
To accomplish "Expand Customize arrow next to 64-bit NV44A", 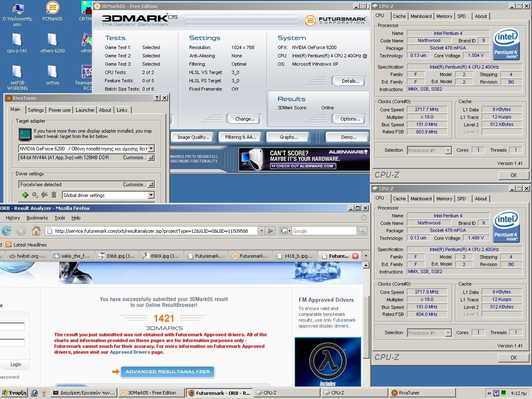I will click(x=151, y=158).
